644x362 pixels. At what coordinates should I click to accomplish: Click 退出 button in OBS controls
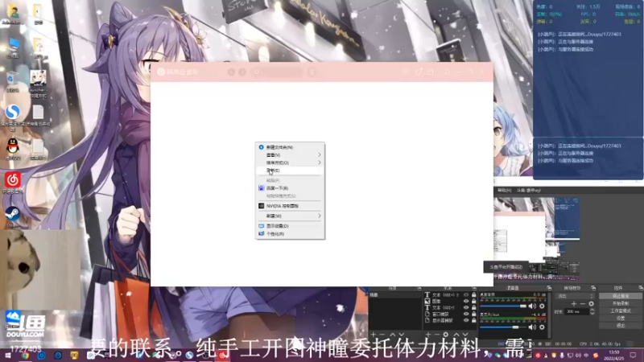pyautogui.click(x=620, y=325)
